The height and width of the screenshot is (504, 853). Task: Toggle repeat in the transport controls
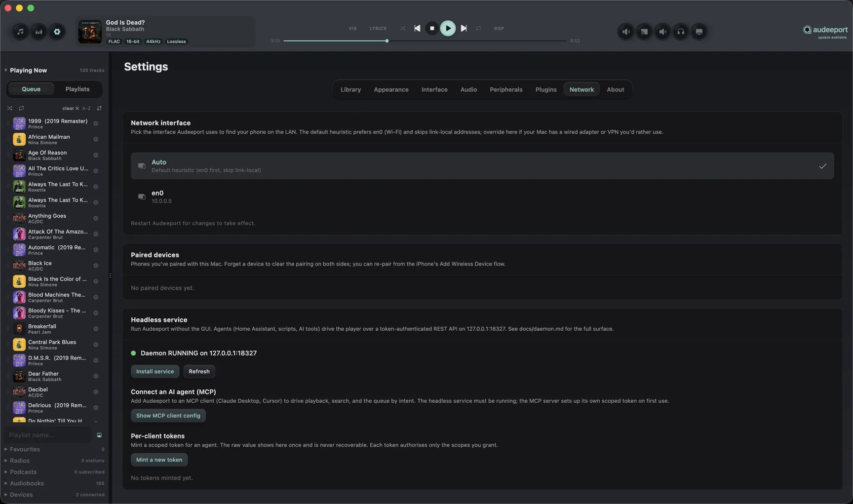point(478,28)
